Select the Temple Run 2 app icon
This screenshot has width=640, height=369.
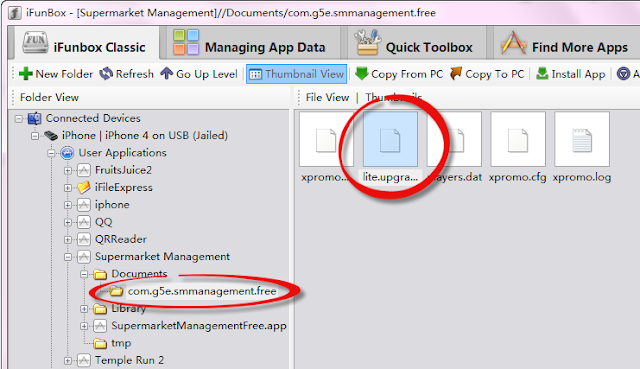84,360
